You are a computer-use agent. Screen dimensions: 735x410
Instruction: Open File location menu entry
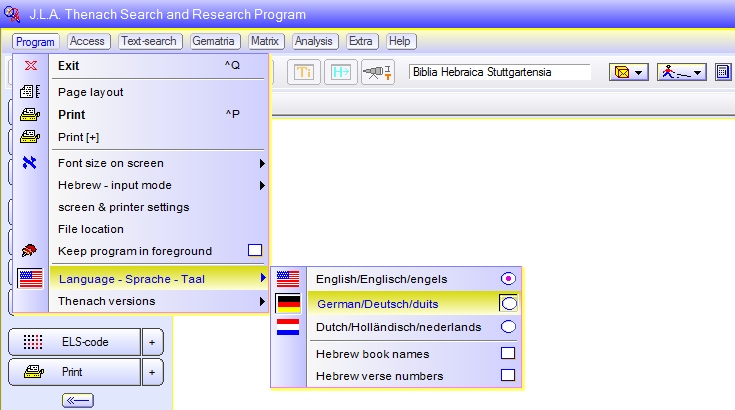click(x=158, y=229)
